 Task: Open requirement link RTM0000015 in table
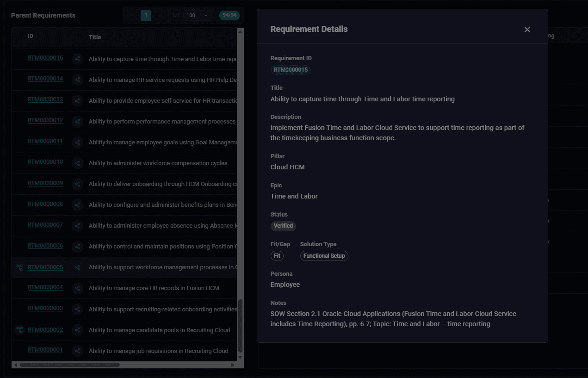(45, 58)
